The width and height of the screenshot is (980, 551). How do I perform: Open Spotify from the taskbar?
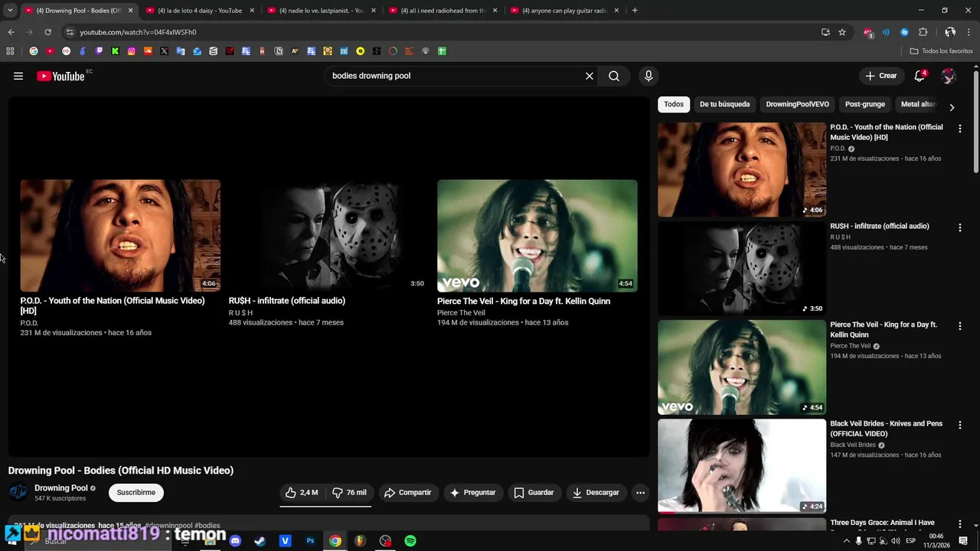pyautogui.click(x=410, y=541)
